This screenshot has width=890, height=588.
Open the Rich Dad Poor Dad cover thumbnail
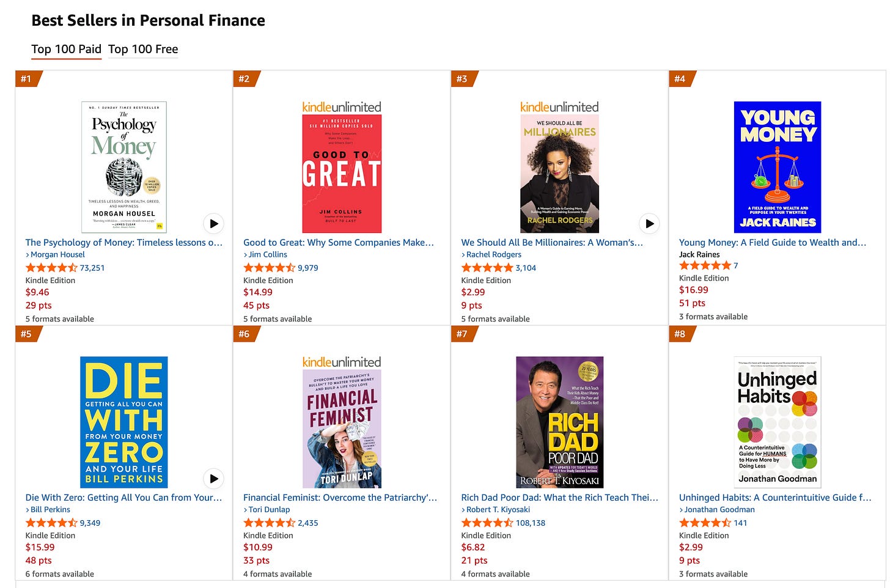click(560, 422)
